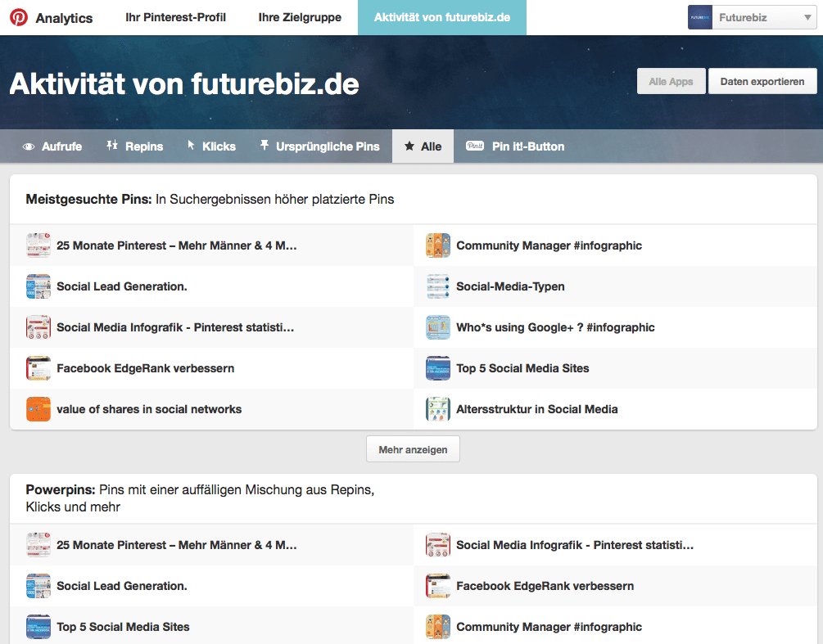
Task: Click the Futurebiz account avatar
Action: pyautogui.click(x=699, y=17)
